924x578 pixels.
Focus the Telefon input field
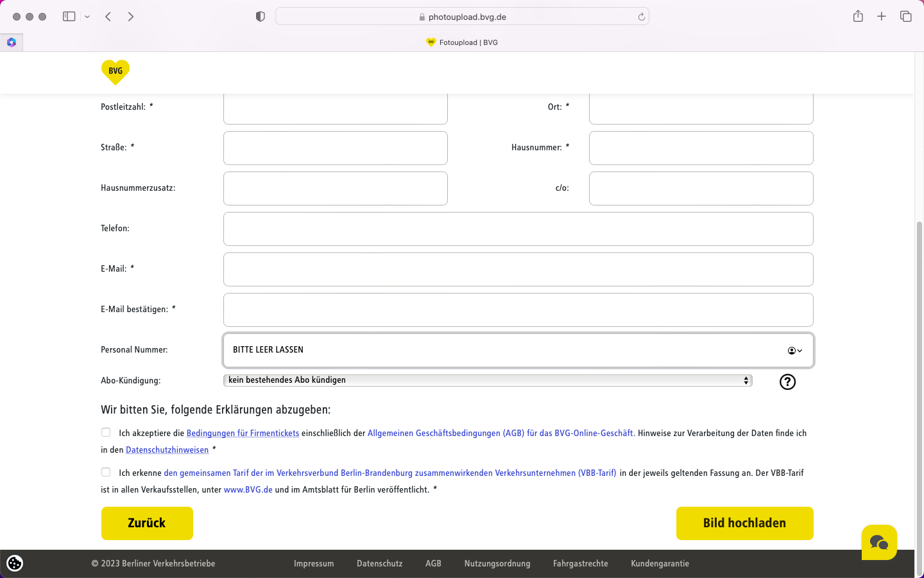pyautogui.click(x=518, y=229)
